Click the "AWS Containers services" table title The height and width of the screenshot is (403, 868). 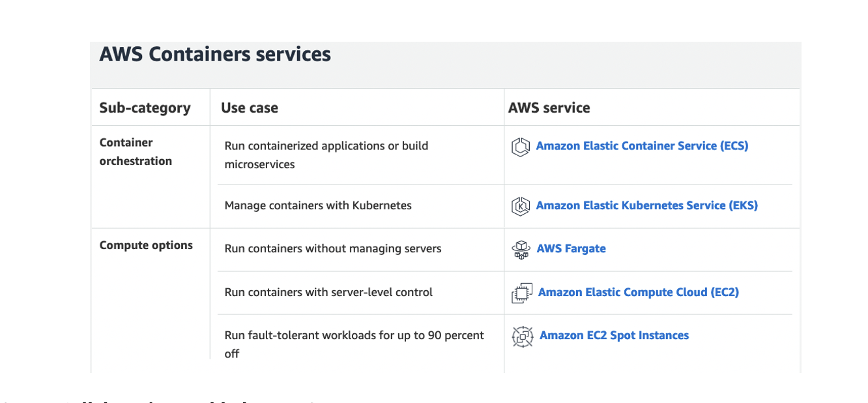[x=215, y=54]
